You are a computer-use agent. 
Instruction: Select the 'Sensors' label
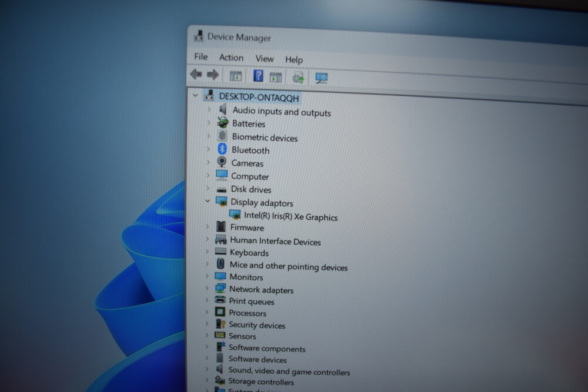pyautogui.click(x=242, y=336)
